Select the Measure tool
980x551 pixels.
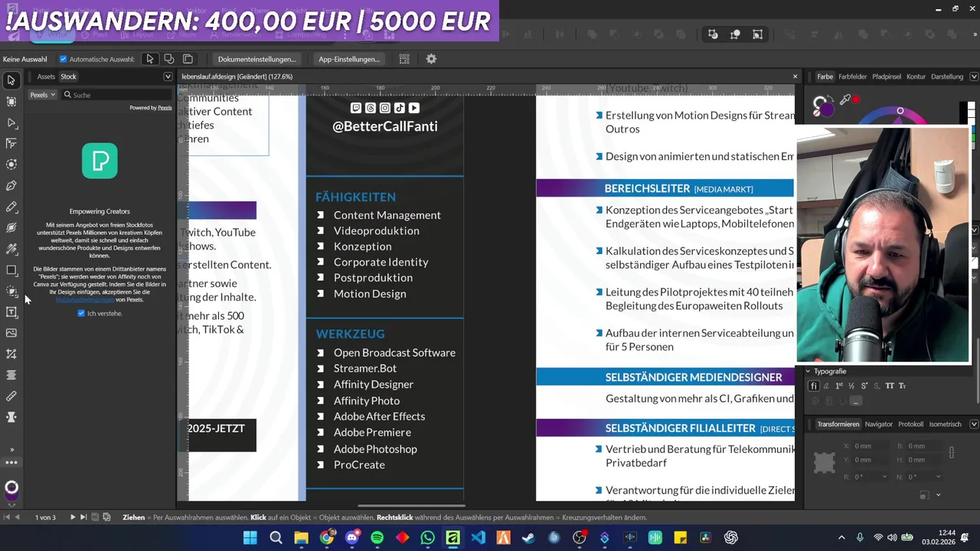coord(11,396)
